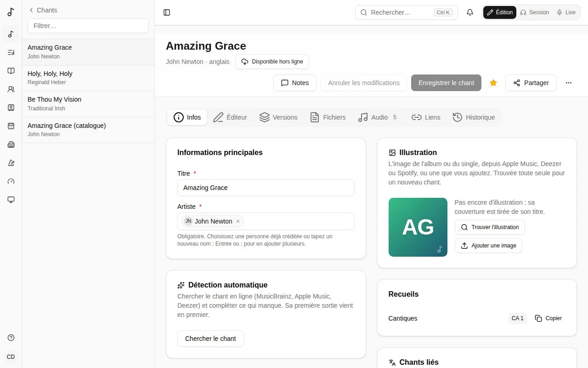The image size is (588, 368).
Task: Switch to Édition mode
Action: pyautogui.click(x=500, y=12)
